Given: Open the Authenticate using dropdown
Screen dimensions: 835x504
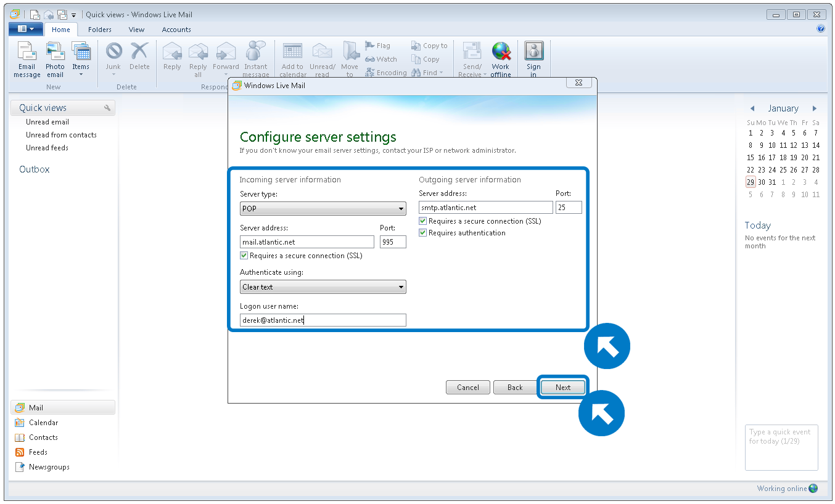Looking at the screenshot, I should click(323, 287).
